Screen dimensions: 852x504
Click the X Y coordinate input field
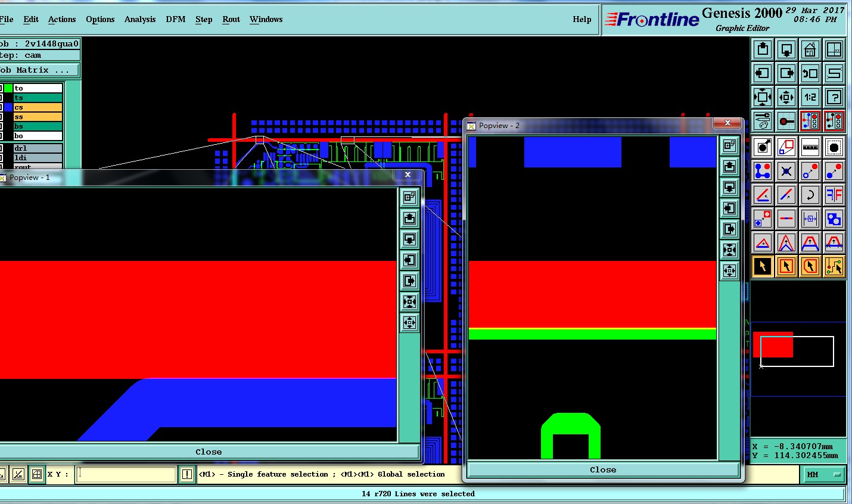tap(126, 474)
